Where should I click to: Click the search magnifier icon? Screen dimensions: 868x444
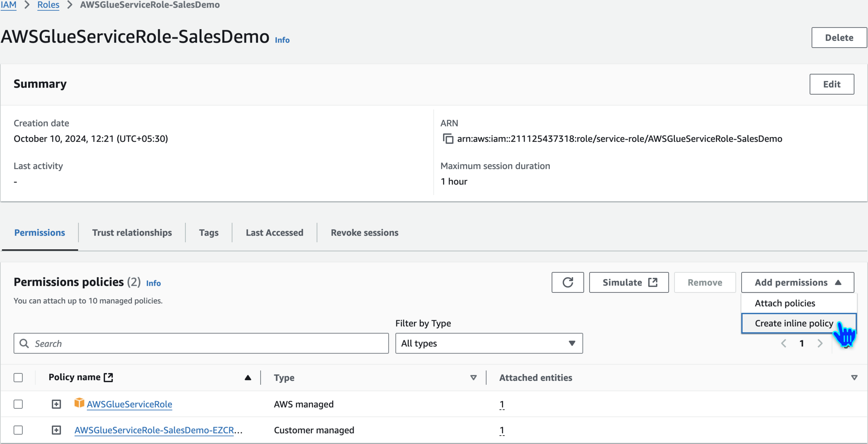pos(24,343)
